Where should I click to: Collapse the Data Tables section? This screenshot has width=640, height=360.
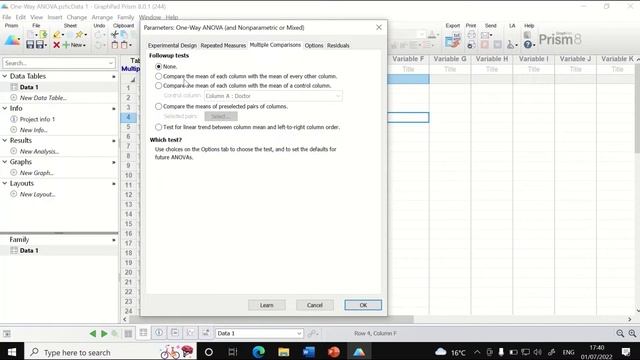click(x=5, y=76)
